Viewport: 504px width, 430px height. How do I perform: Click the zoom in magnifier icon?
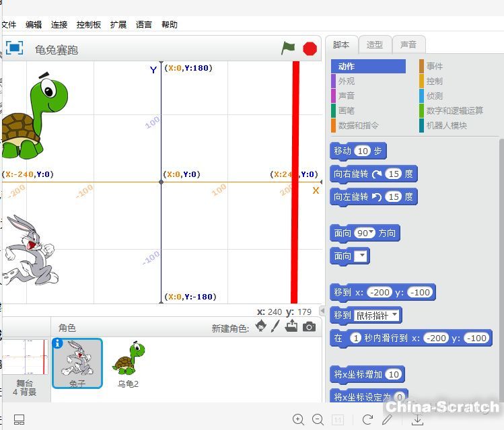click(x=298, y=419)
